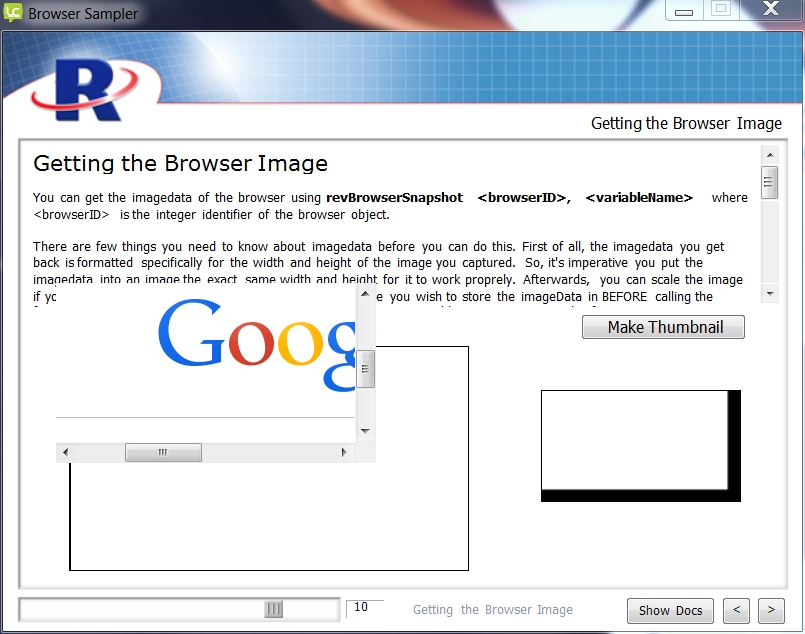Click the browser horizontal scrollbar left arrow
Viewport: 805px width, 634px height.
click(x=65, y=452)
